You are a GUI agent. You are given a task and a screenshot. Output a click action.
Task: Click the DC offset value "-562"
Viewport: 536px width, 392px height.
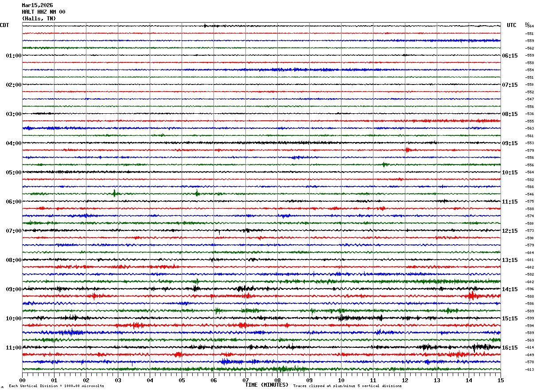[529, 48]
